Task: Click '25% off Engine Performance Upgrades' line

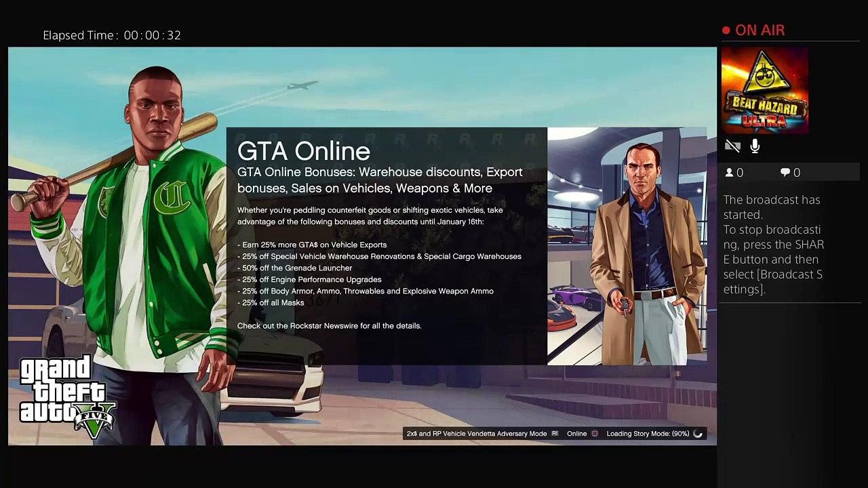Action: click(309, 279)
